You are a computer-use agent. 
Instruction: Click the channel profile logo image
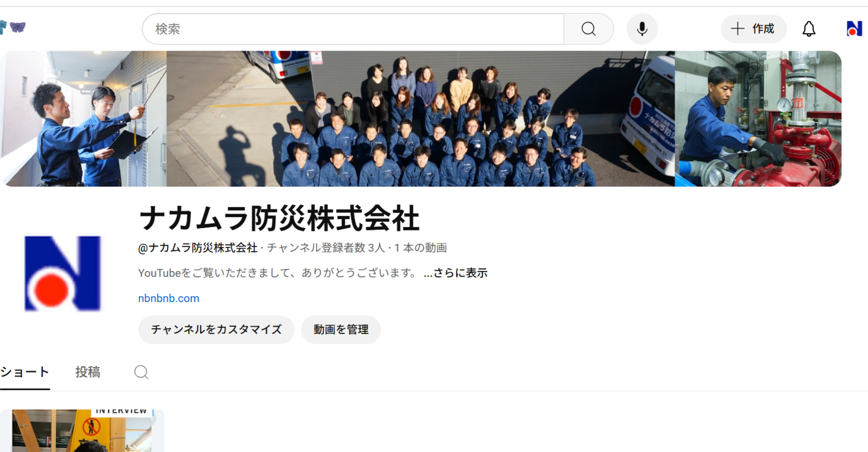pyautogui.click(x=62, y=273)
